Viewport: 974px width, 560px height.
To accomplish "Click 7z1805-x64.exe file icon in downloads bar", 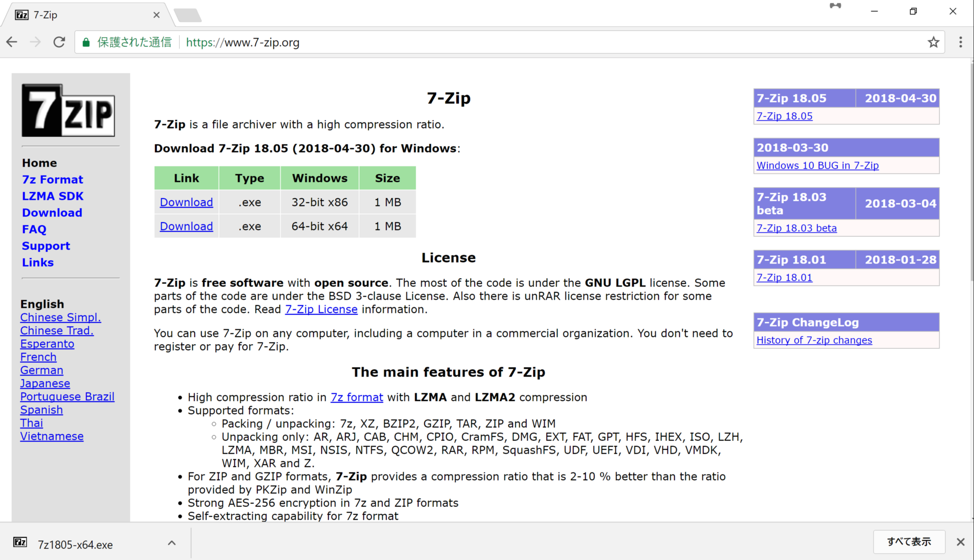I will pyautogui.click(x=20, y=542).
